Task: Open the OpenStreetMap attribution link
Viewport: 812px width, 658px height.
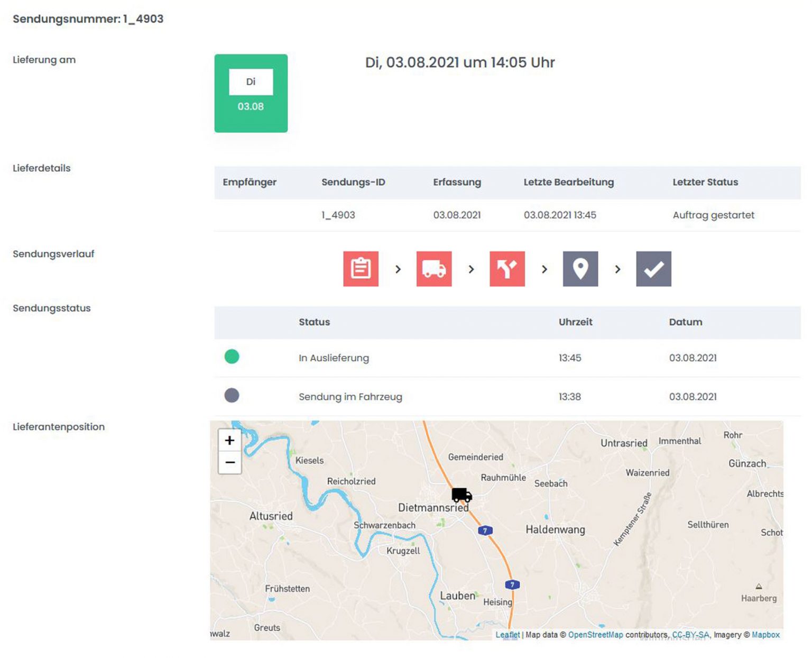Action: [x=595, y=635]
